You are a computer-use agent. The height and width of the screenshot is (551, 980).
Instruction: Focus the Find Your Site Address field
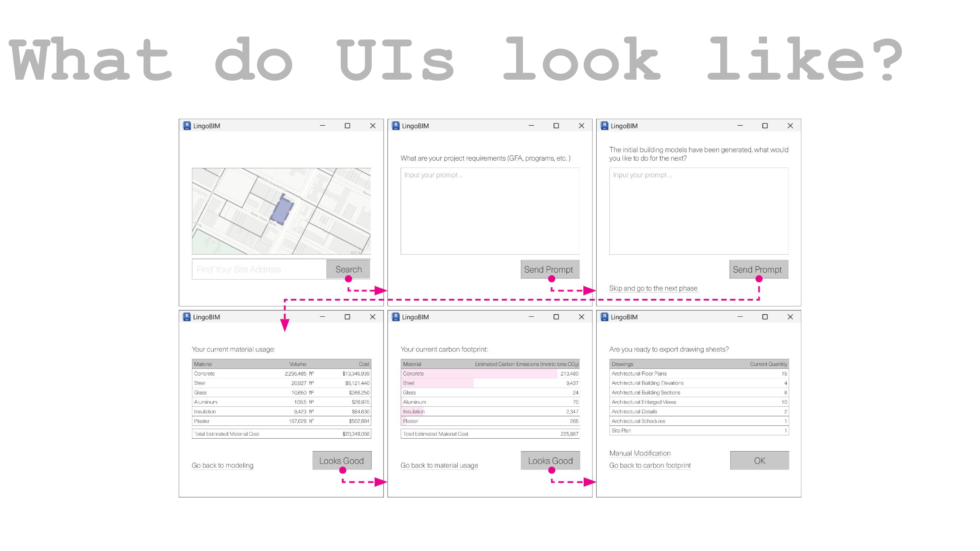pos(259,269)
